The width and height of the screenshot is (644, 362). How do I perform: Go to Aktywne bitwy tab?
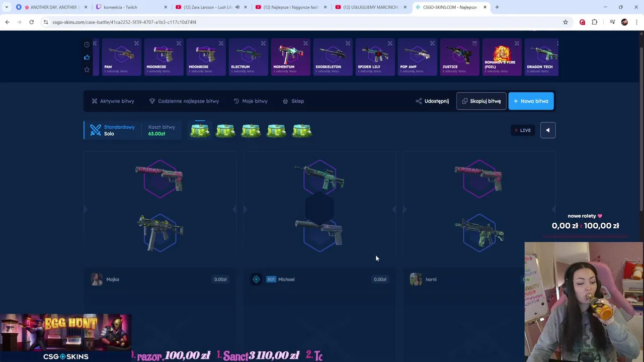click(x=113, y=101)
